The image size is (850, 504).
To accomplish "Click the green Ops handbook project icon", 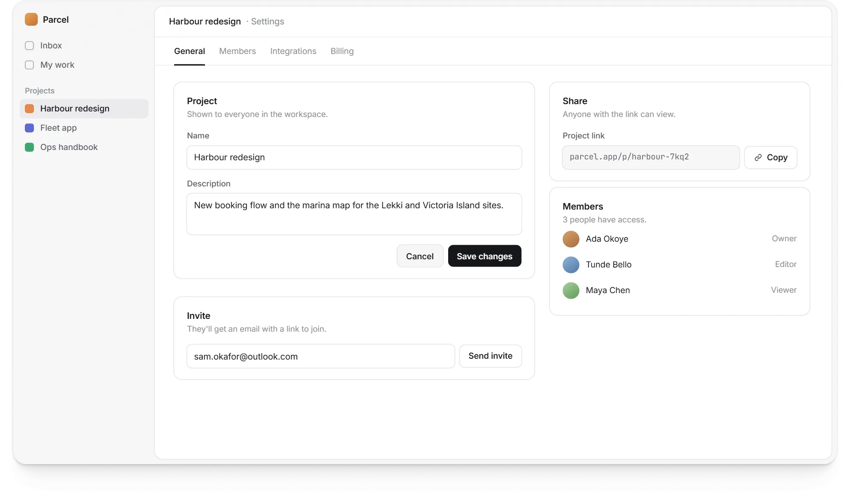I will point(29,147).
